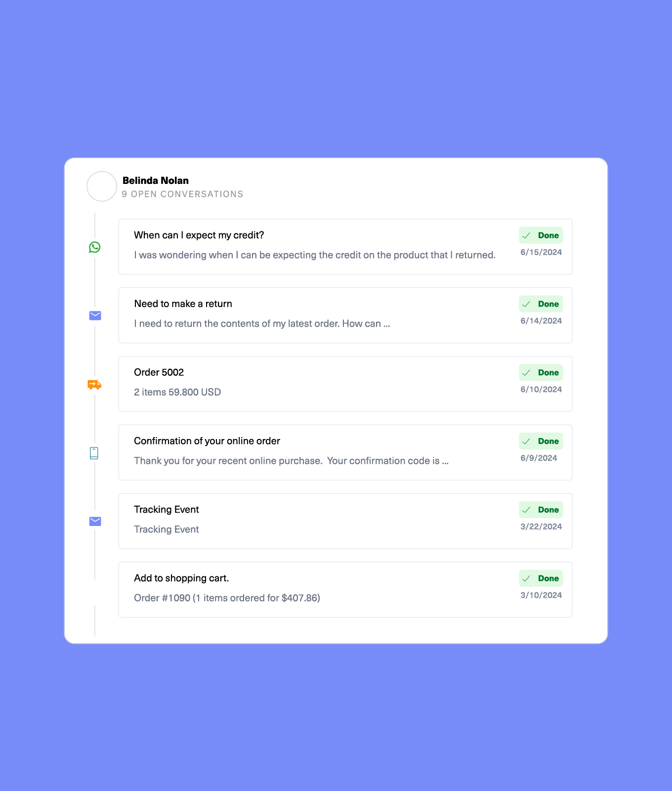Open the Order 5002 entry

pos(159,372)
